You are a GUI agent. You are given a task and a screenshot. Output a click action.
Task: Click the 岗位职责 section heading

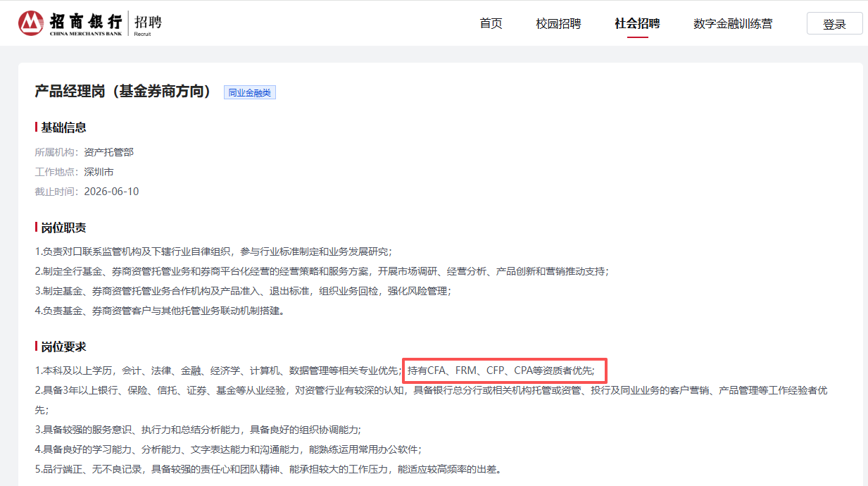[x=63, y=228]
